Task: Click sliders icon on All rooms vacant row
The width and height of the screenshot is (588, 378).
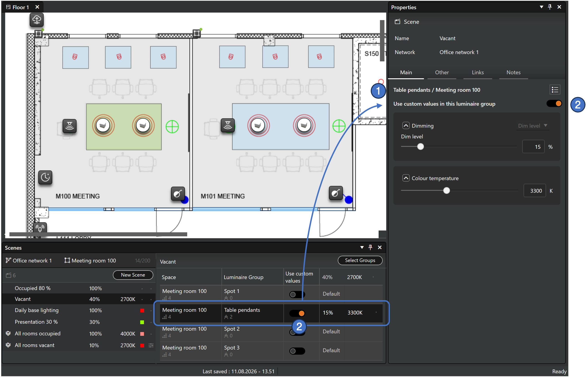Action: click(151, 345)
